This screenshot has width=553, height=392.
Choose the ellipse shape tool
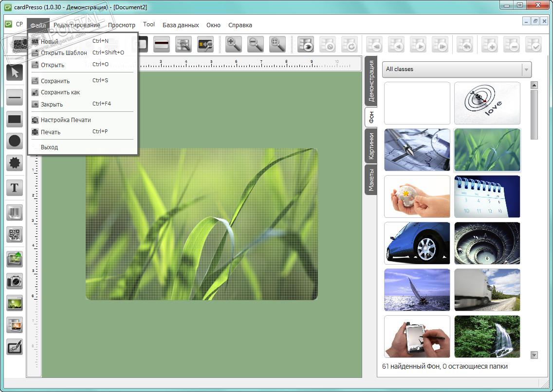[x=15, y=141]
